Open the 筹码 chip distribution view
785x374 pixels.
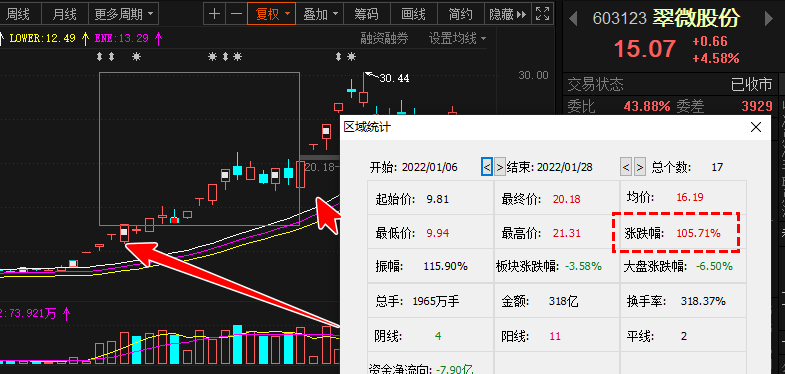coord(366,14)
